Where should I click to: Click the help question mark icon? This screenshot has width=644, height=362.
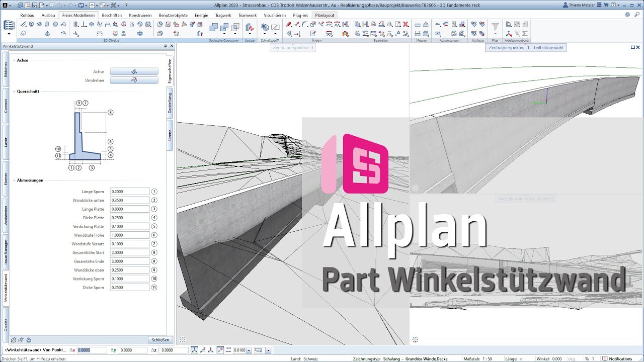[613, 5]
